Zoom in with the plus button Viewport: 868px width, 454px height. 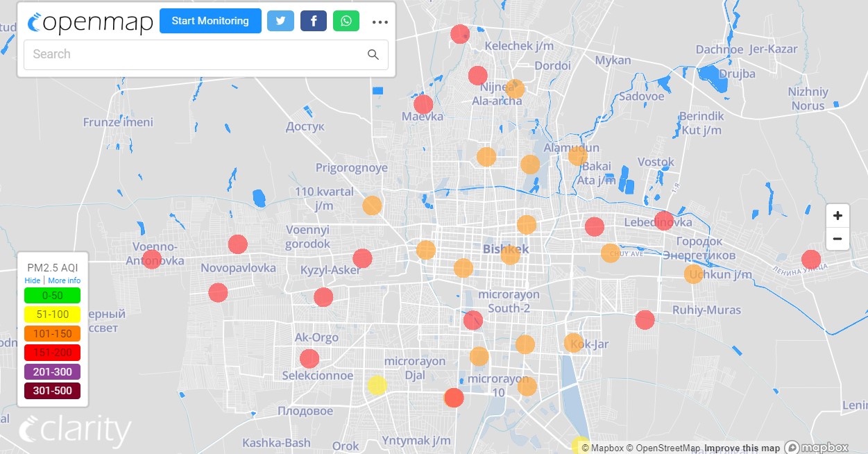(837, 216)
